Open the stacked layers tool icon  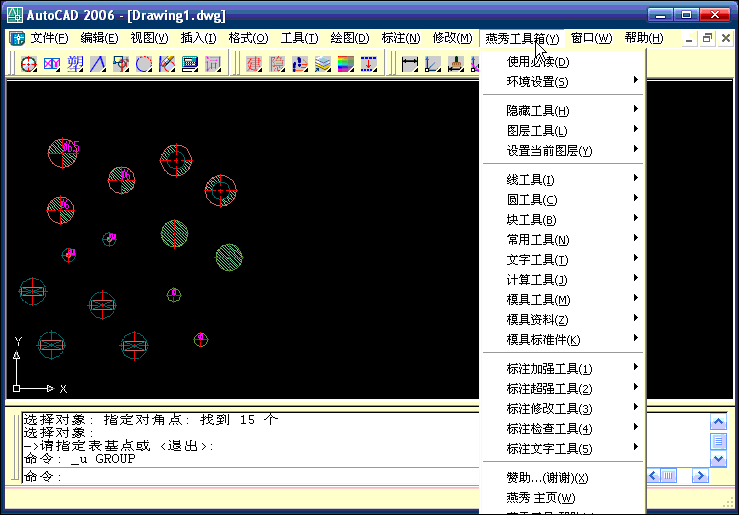pyautogui.click(x=323, y=64)
